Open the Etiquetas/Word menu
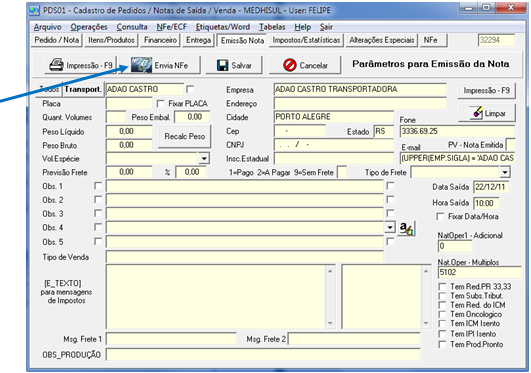Viewport: 531px width, 373px height. [222, 27]
